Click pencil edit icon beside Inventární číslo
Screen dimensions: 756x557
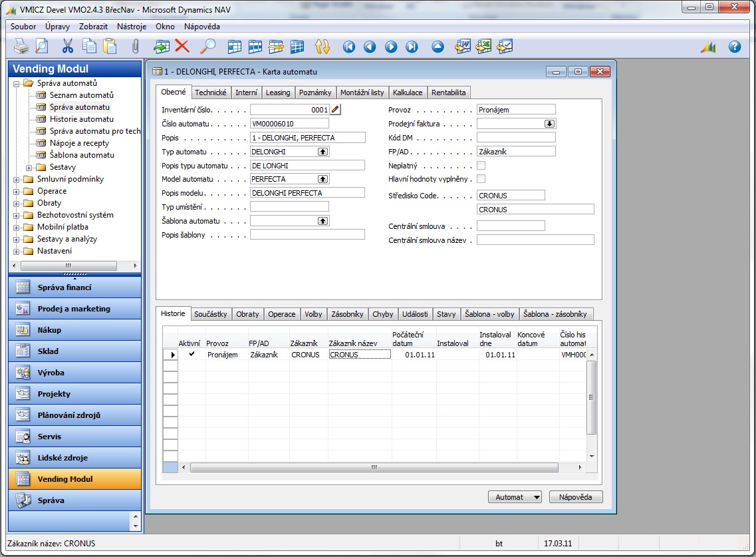click(x=335, y=110)
